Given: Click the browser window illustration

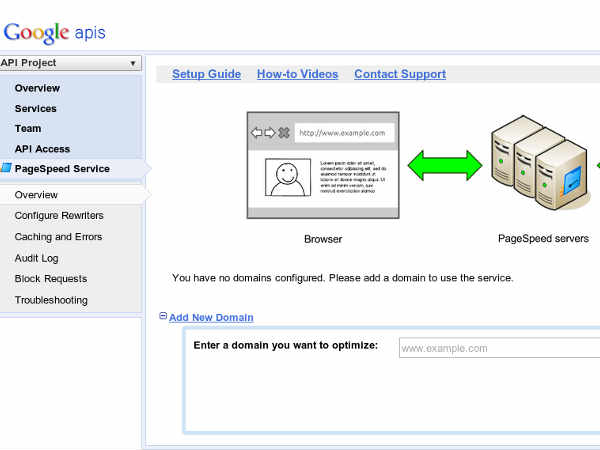Looking at the screenshot, I should click(322, 165).
